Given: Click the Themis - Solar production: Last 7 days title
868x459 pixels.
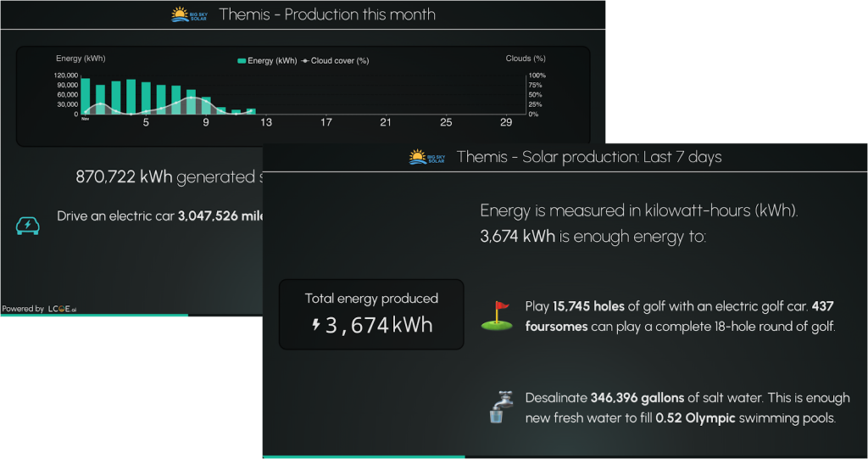Looking at the screenshot, I should tap(588, 157).
